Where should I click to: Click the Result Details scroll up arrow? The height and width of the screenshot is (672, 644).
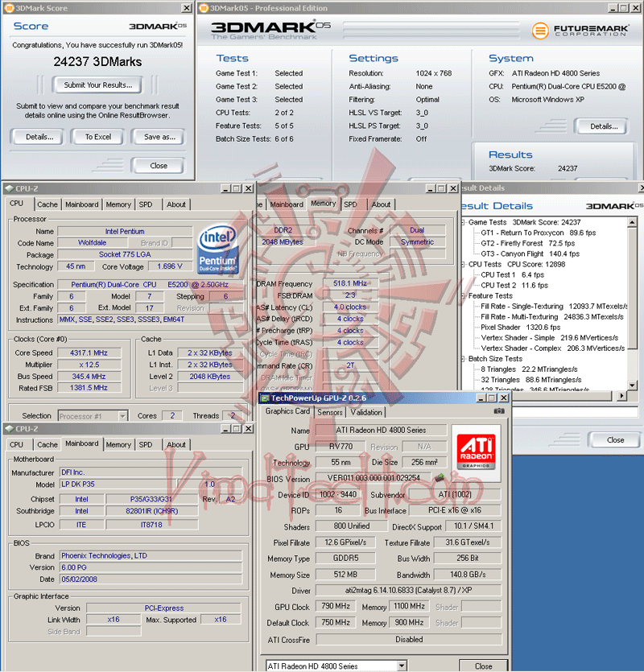(632, 222)
